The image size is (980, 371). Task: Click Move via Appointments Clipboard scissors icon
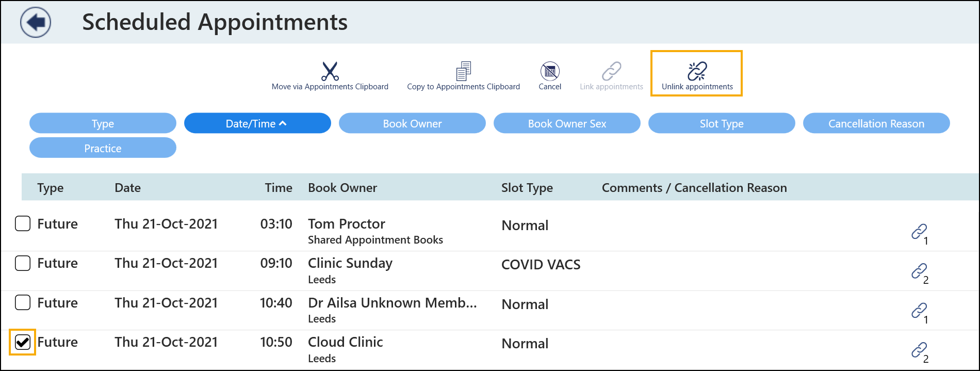(x=330, y=71)
